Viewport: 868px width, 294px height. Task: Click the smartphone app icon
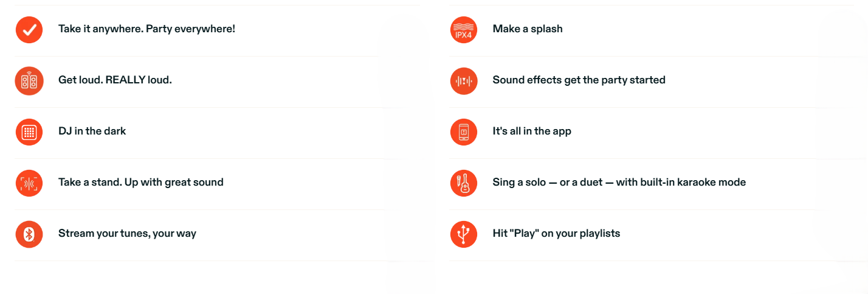tap(464, 131)
